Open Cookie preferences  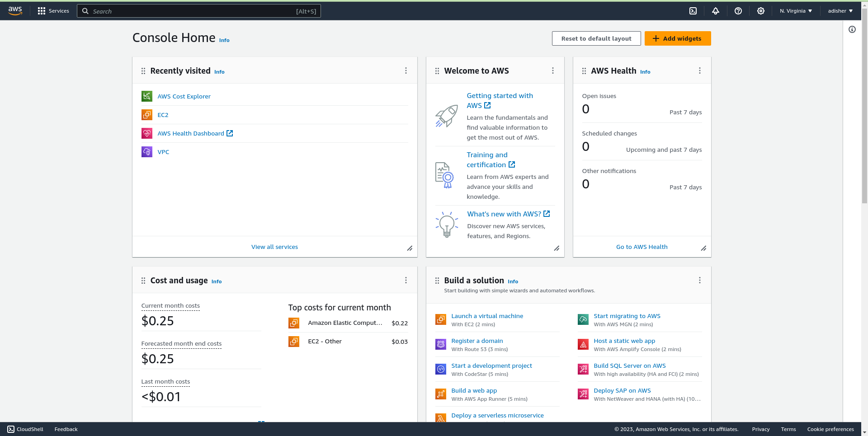pyautogui.click(x=830, y=429)
